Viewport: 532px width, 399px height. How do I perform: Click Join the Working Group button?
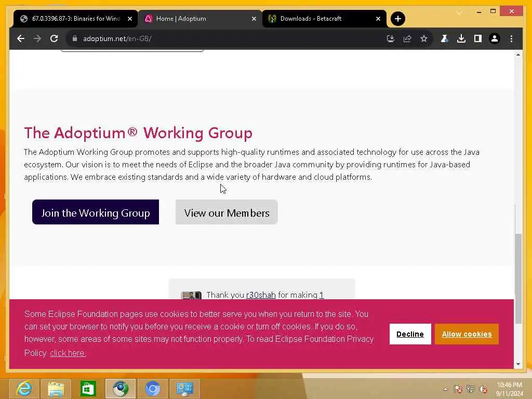pyautogui.click(x=96, y=212)
